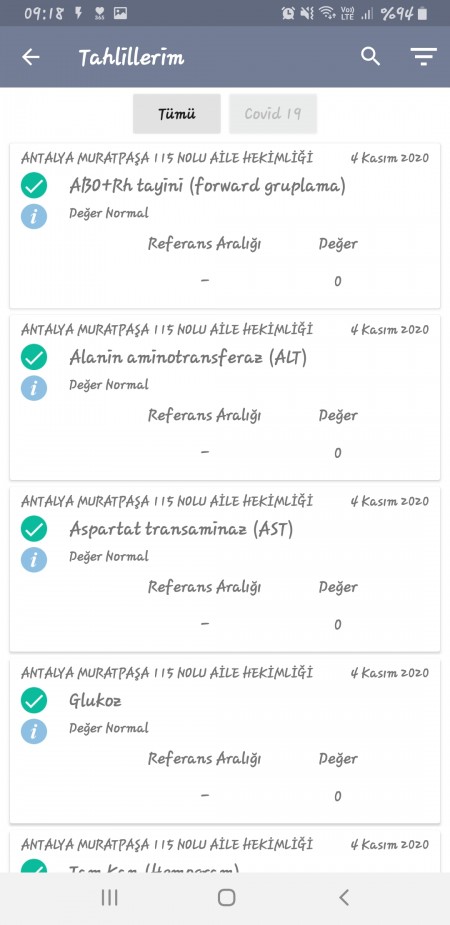Image resolution: width=450 pixels, height=925 pixels.
Task: Open the AB0+Rh tayini (forward gruplama) result
Action: 225,226
